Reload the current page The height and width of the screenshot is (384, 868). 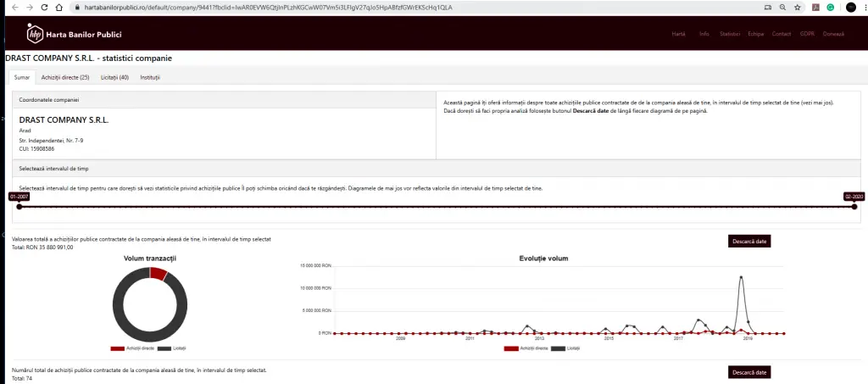(x=44, y=8)
